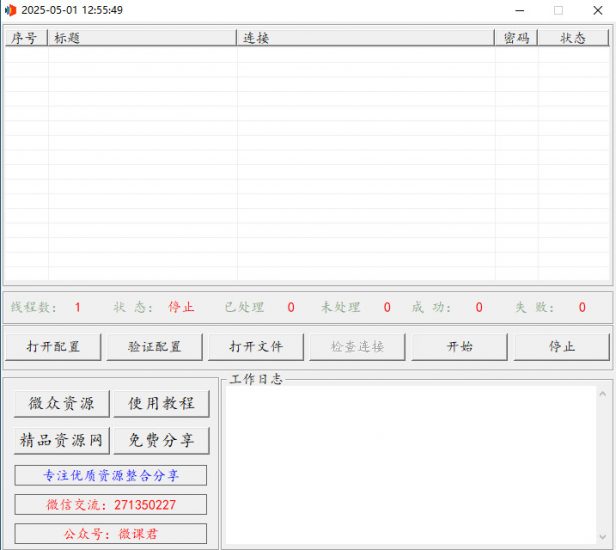Click the 免费分享 button
Image resolution: width=616 pixels, height=550 pixels.
click(x=161, y=440)
